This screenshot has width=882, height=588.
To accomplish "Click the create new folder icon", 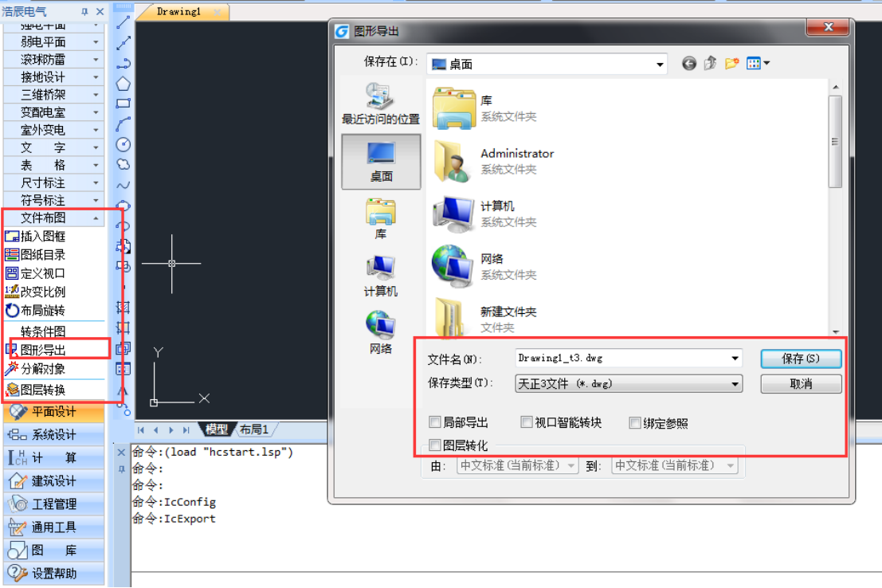I will (731, 64).
